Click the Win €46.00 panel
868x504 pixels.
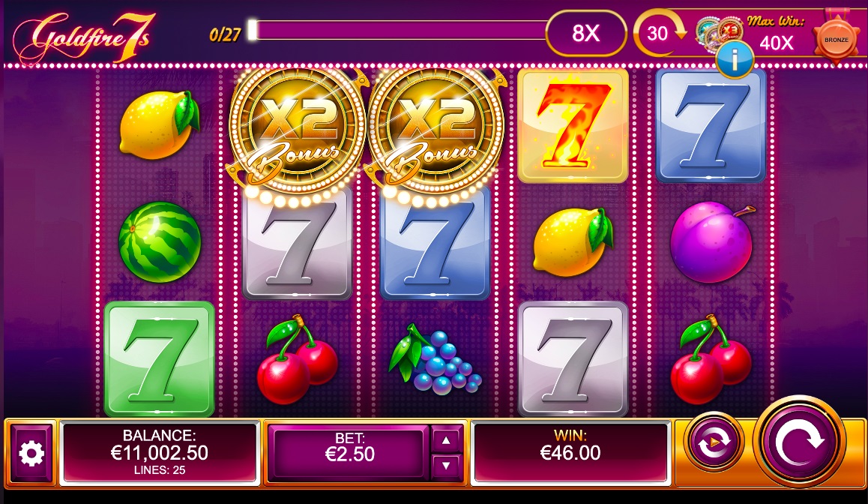coord(570,452)
